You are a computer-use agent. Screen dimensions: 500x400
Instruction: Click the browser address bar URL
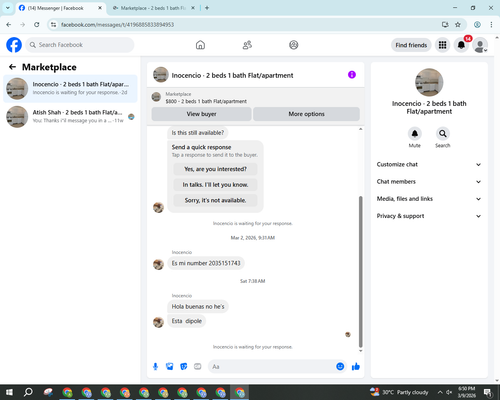point(117,25)
